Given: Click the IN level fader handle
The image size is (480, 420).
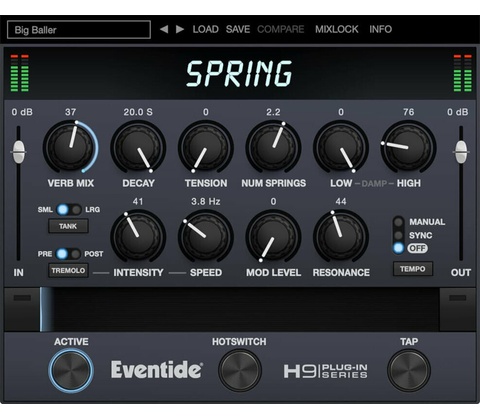Looking at the screenshot, I should (19, 152).
